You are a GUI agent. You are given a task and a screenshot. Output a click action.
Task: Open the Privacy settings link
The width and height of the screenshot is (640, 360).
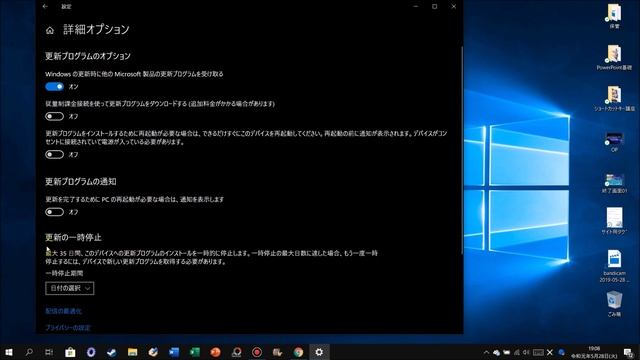click(68, 328)
